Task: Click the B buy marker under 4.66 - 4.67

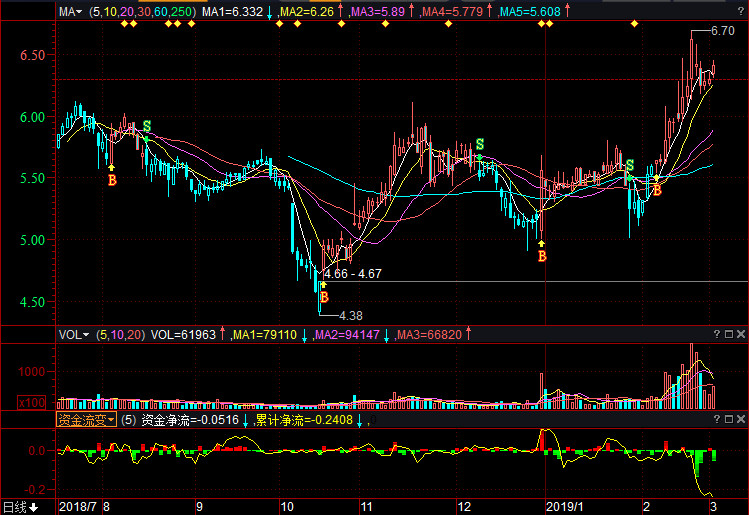Action: point(323,297)
